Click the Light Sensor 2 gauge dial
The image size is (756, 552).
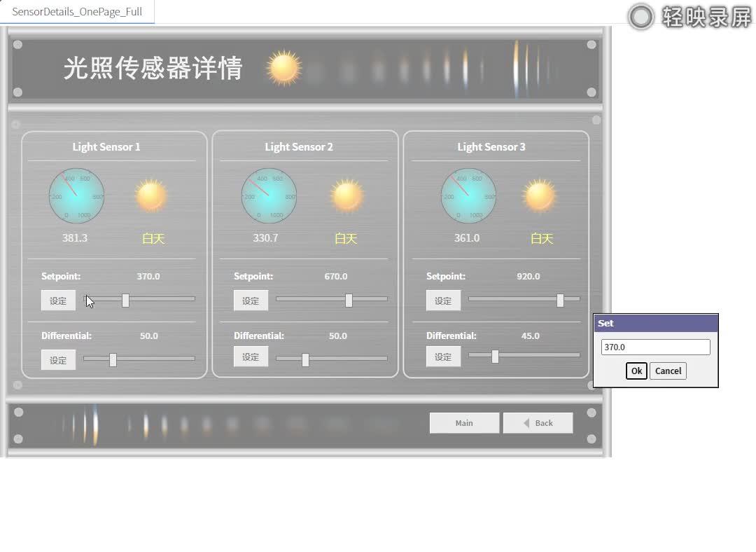[268, 195]
